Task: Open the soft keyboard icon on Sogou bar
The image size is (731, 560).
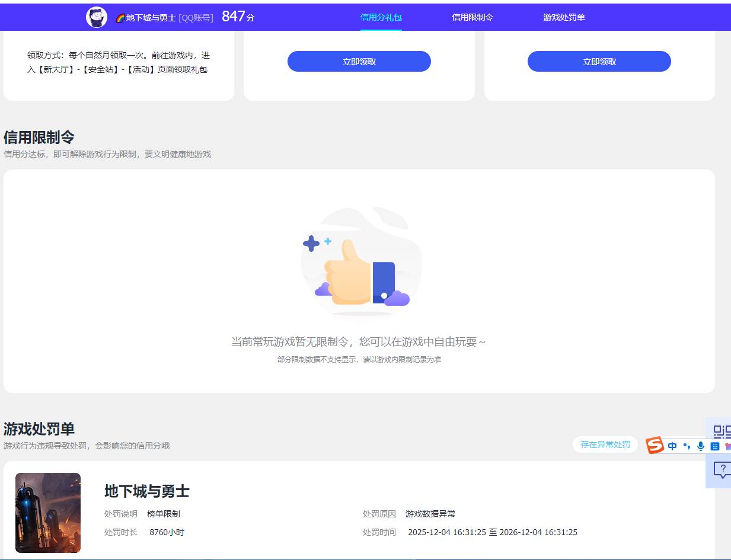Action: (x=714, y=446)
